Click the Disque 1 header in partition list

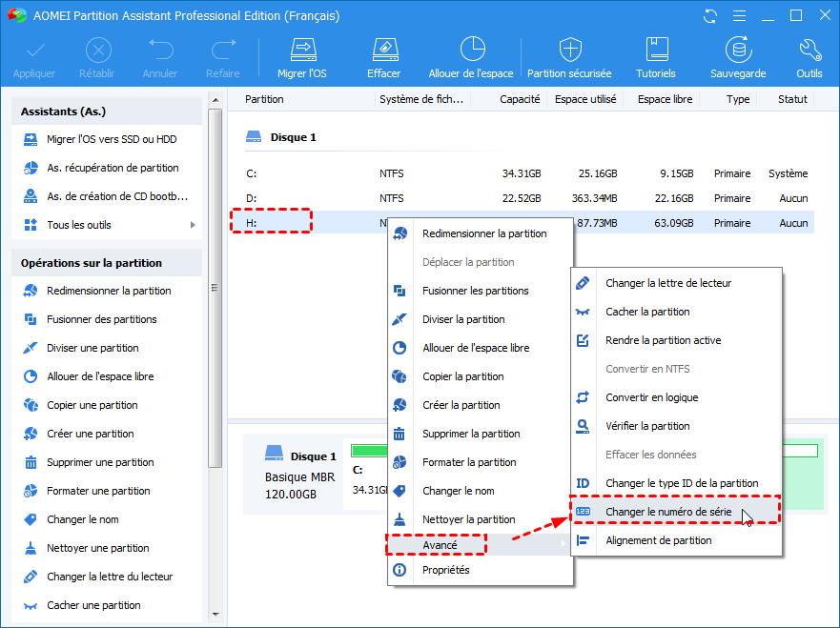[x=280, y=137]
